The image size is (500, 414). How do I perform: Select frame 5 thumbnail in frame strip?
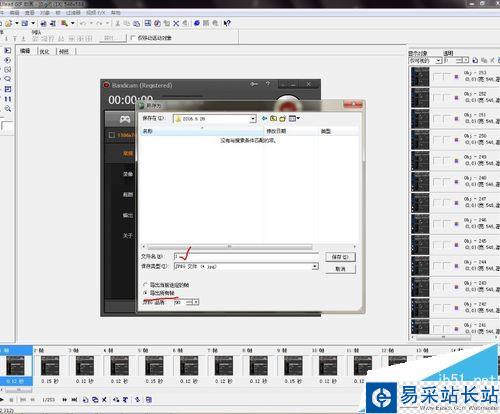[154, 366]
